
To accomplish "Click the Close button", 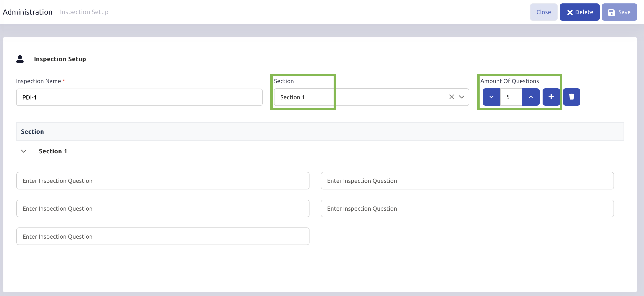I will point(543,12).
